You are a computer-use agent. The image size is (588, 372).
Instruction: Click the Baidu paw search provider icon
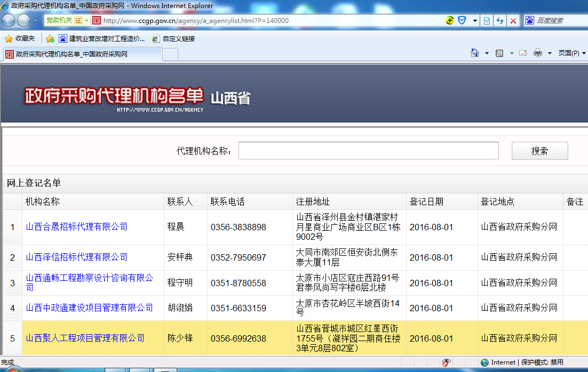(x=529, y=20)
